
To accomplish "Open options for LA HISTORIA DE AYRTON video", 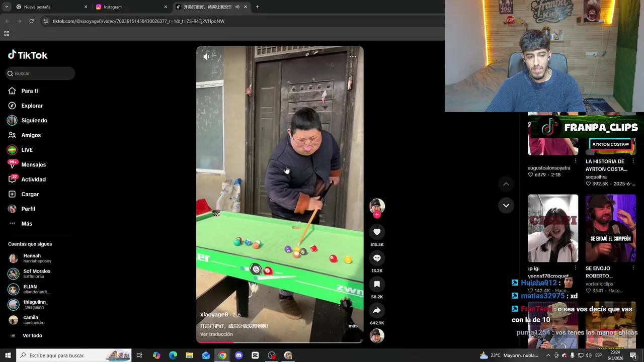I will (633, 161).
